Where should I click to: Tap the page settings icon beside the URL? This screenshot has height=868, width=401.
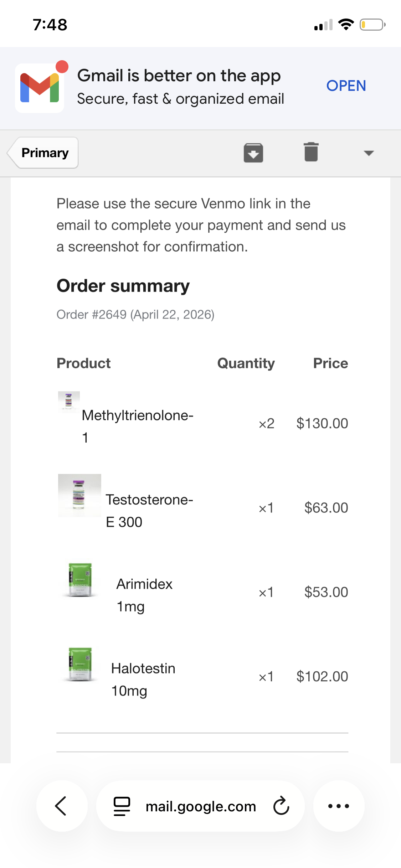(x=122, y=806)
